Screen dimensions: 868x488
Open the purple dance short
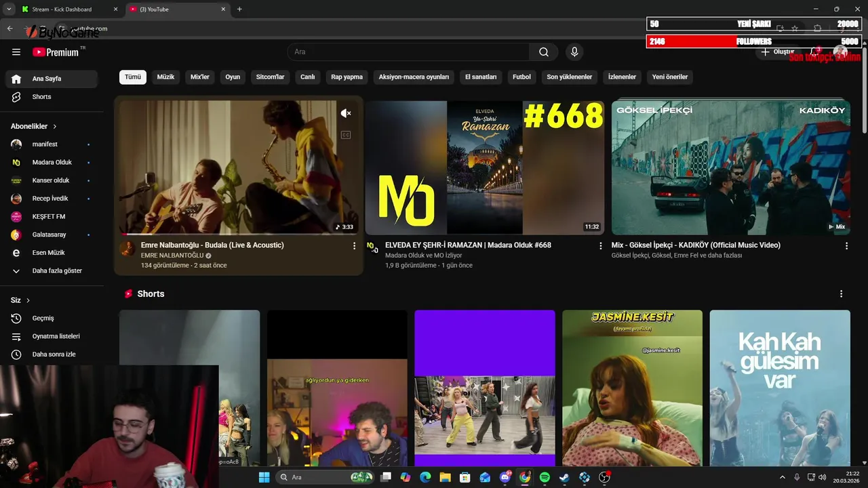[x=485, y=388]
